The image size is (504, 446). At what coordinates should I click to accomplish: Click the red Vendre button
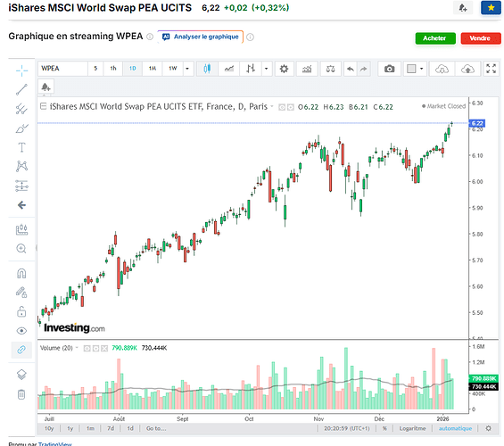(x=481, y=38)
